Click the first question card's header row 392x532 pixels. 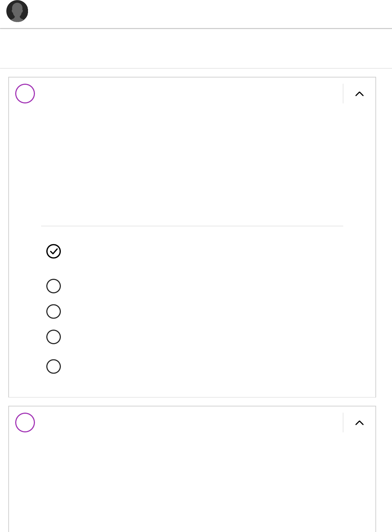[187, 94]
